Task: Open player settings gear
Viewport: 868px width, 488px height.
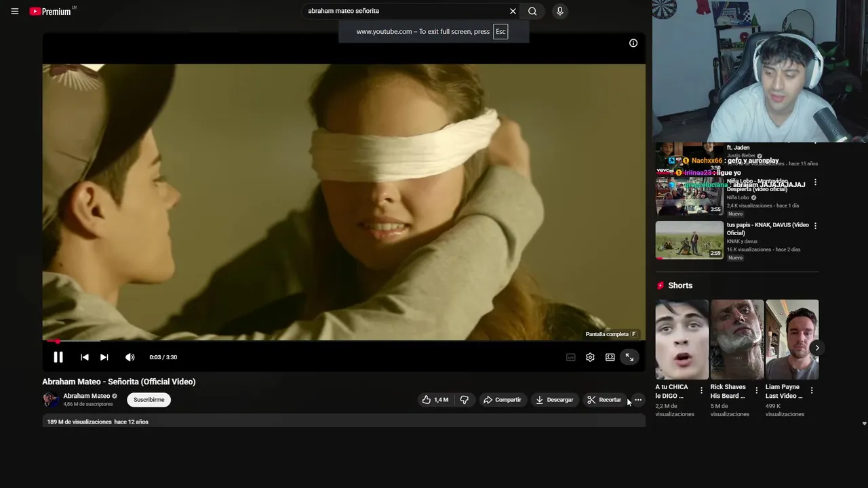Action: (590, 357)
